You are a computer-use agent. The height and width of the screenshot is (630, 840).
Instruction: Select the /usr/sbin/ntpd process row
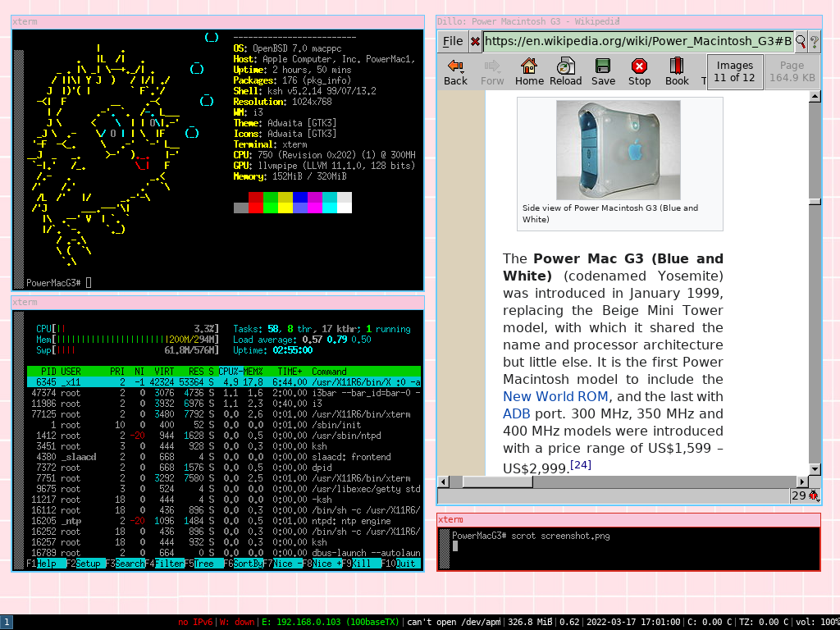pos(224,436)
